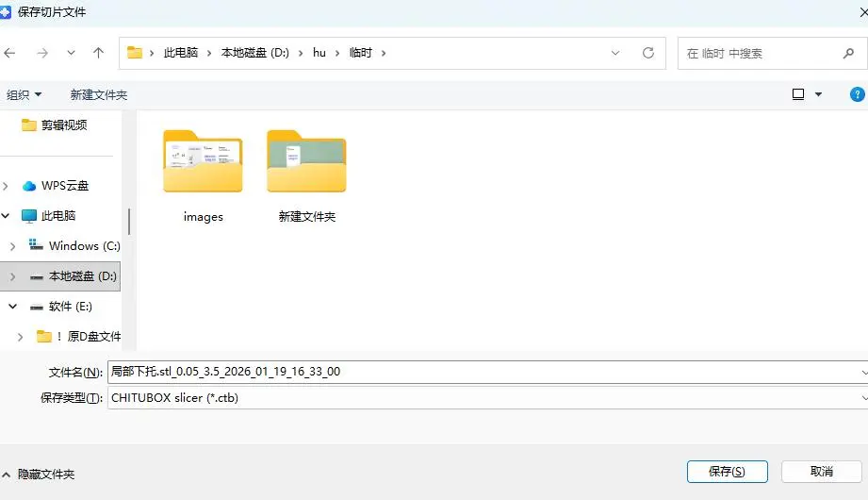Select 临时 in the address breadcrumb
Viewport: 868px width, 500px height.
click(x=360, y=53)
